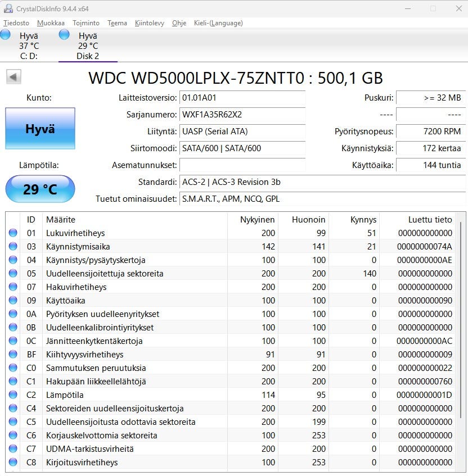This screenshot has height=476, width=468.
Task: Click the Standardi field ACS-2 | ACS-3
Action: point(323,182)
